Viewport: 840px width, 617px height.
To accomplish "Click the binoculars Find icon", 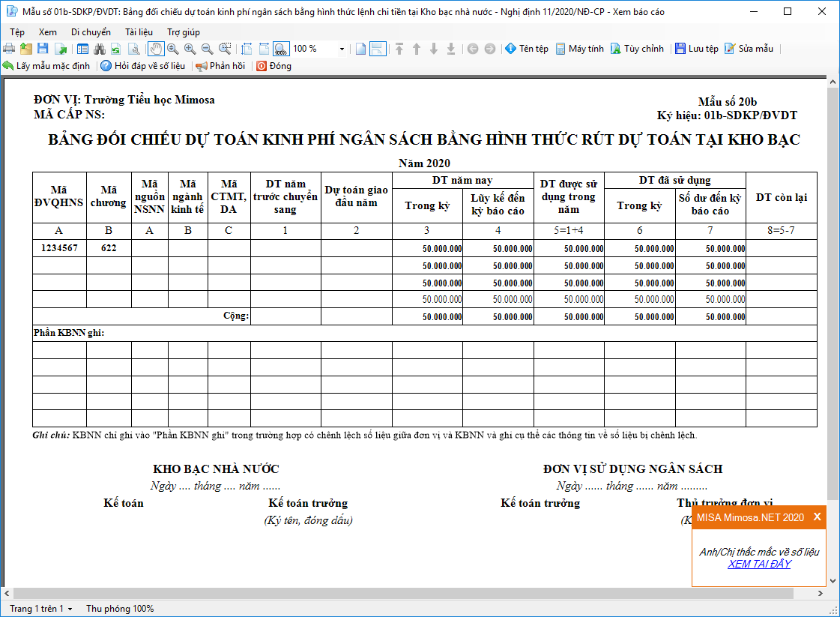I will point(100,49).
